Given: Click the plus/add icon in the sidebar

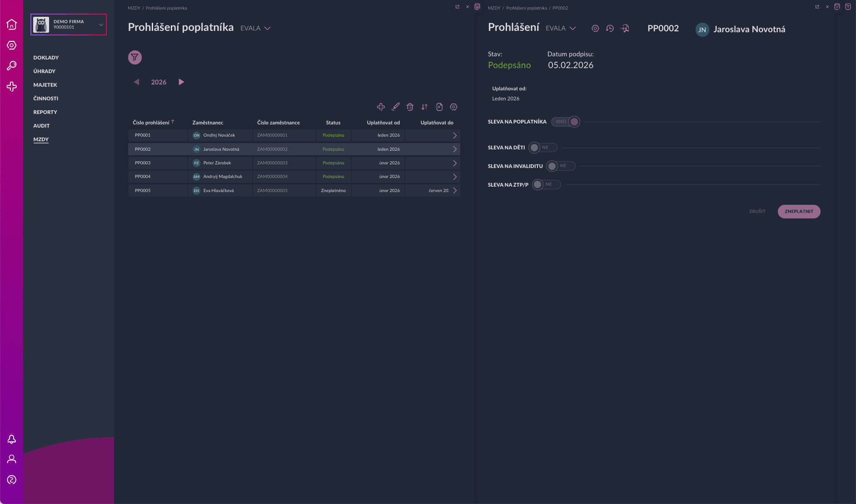Looking at the screenshot, I should tap(12, 87).
